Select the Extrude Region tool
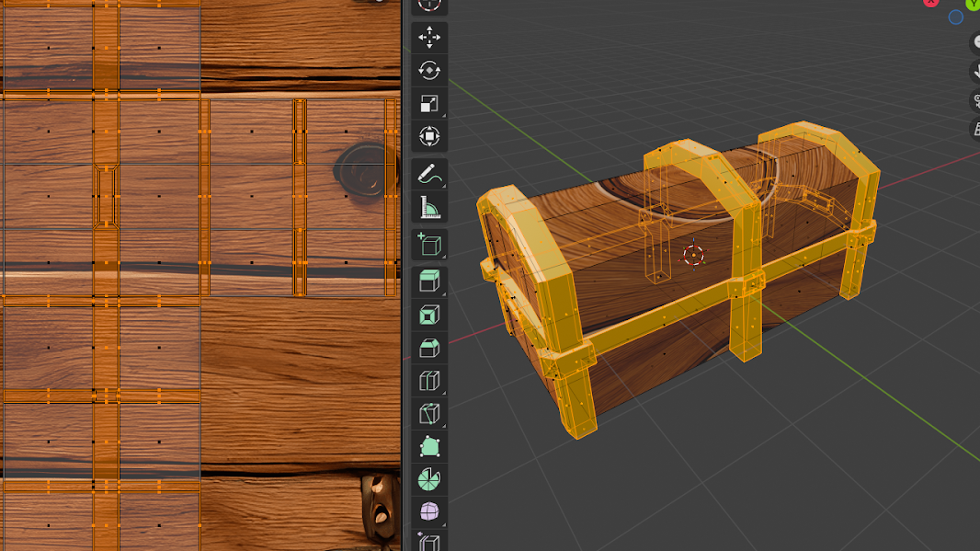 click(428, 281)
